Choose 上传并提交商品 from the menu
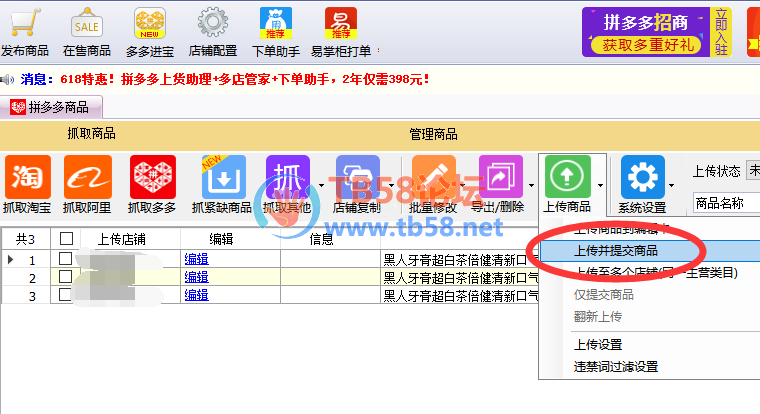 pos(616,250)
